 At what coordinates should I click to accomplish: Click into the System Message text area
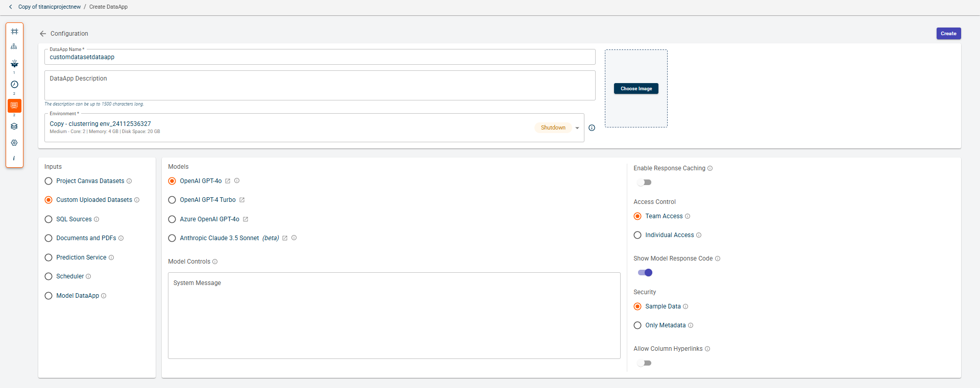pos(394,316)
